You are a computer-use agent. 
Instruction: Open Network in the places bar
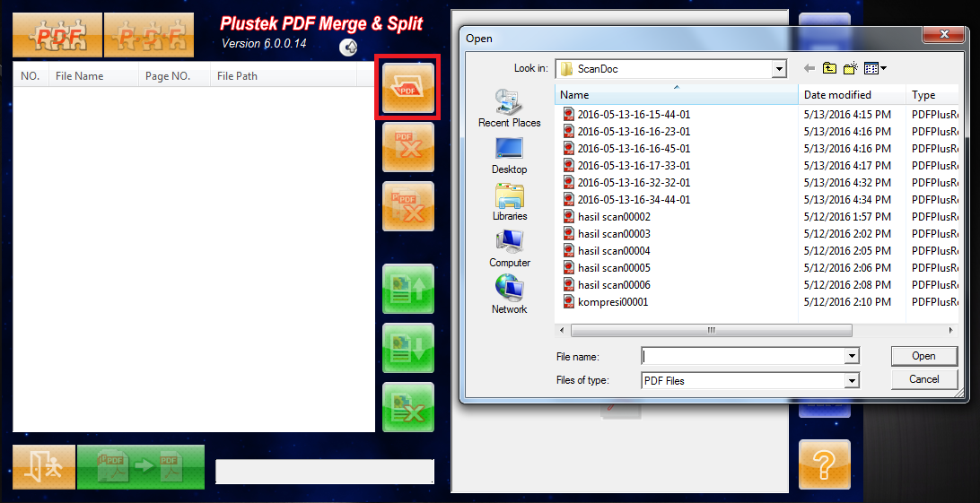[510, 295]
